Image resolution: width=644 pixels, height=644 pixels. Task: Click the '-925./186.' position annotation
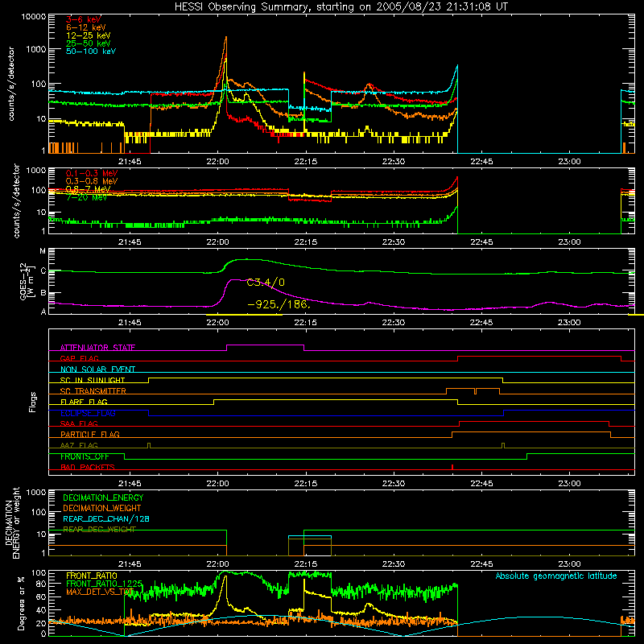[279, 304]
